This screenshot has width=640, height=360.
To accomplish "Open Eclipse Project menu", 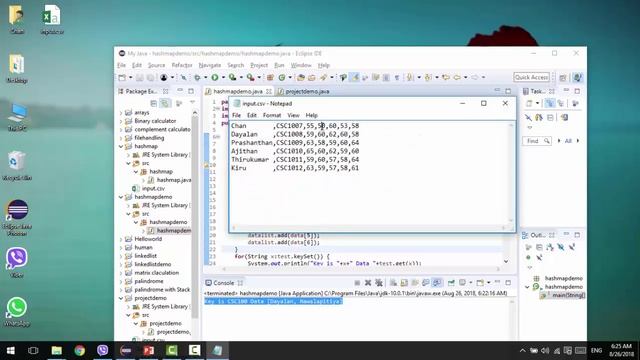I will point(259,65).
